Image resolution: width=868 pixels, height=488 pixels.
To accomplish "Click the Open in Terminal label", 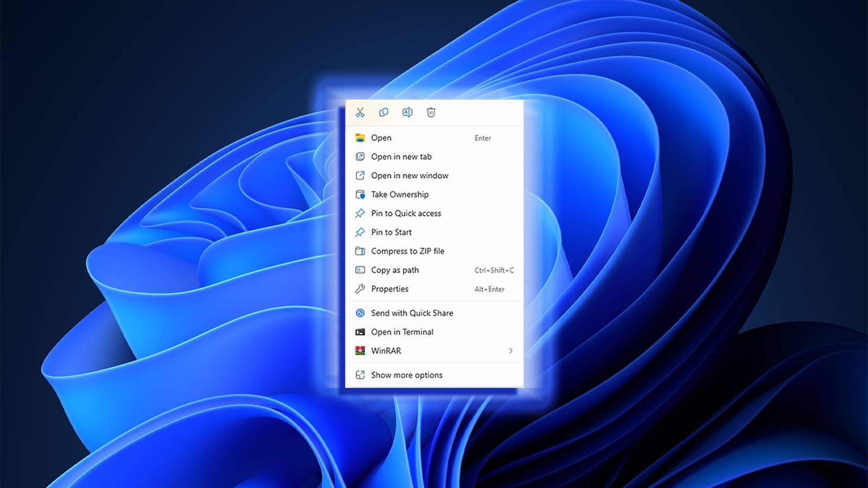I will point(402,332).
